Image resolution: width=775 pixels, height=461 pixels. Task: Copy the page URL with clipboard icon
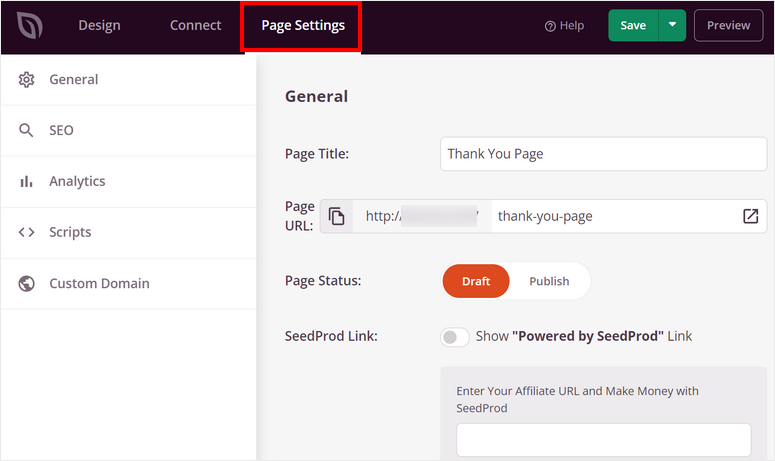tap(337, 216)
